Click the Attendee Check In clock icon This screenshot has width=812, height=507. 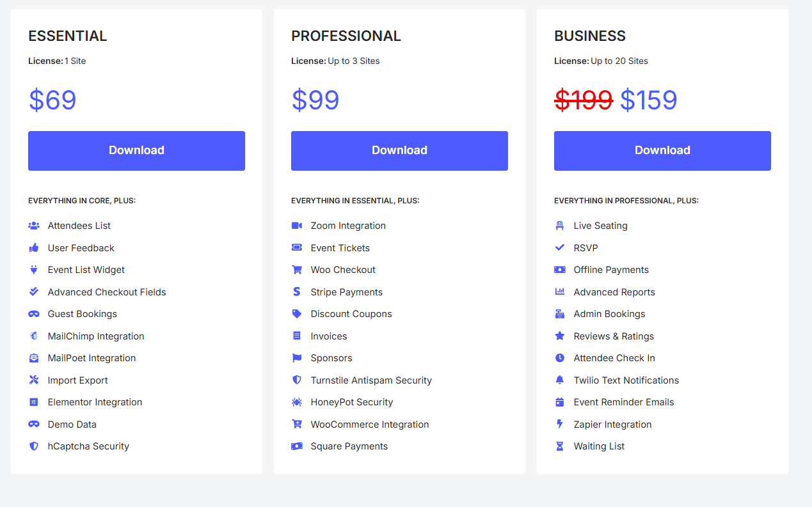coord(560,358)
